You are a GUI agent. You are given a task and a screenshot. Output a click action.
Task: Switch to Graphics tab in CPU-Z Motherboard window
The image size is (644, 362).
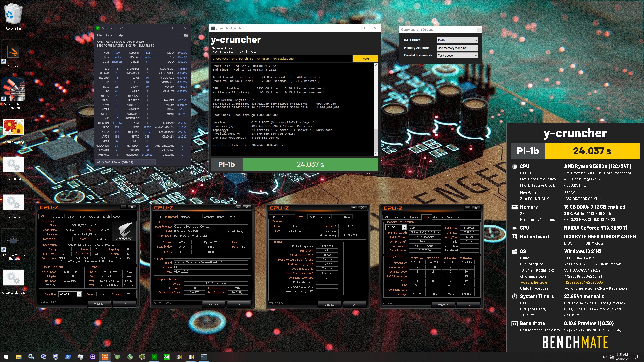pos(209,217)
